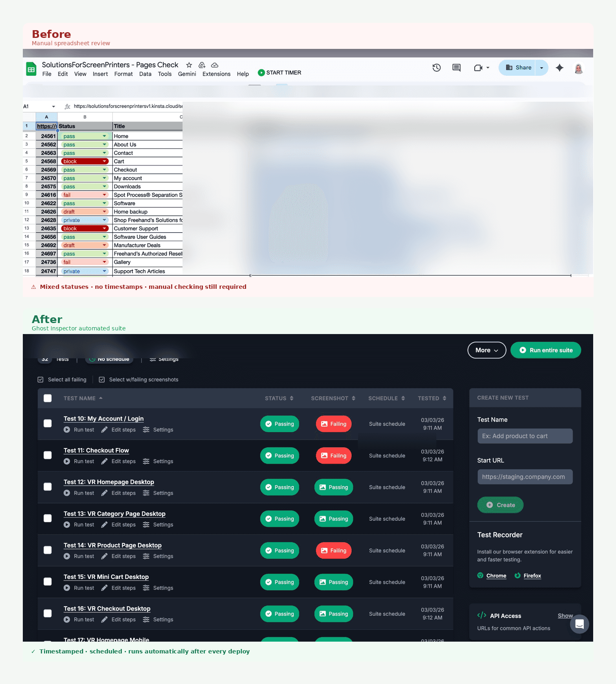Click the Test Name input field
The image size is (616, 684).
(525, 436)
